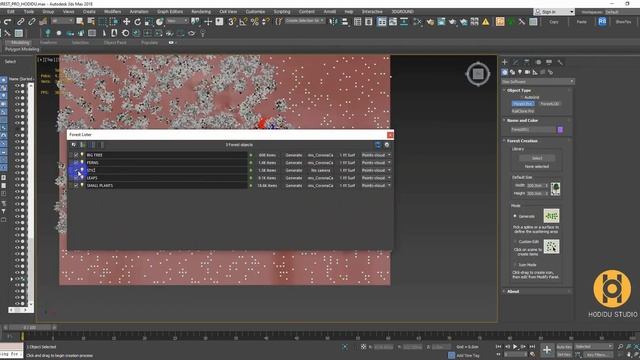Image resolution: width=640 pixels, height=360 pixels.
Task: Open the Rendering menu
Action: point(201,12)
